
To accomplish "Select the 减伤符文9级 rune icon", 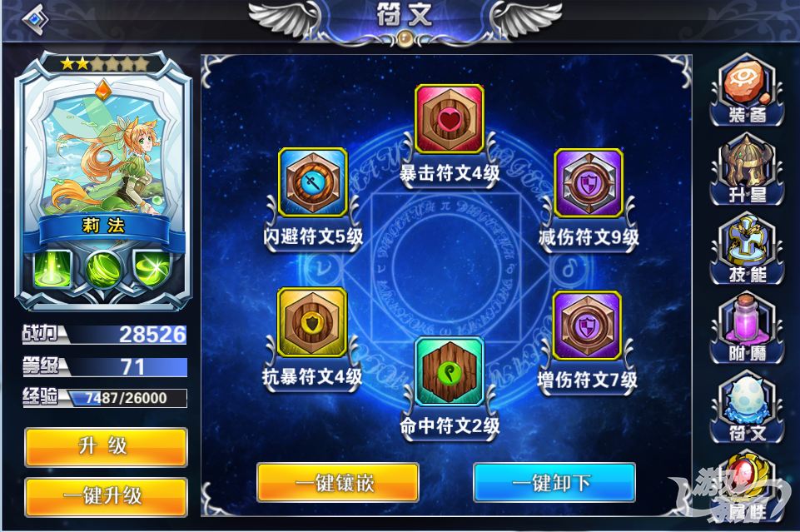I will click(589, 182).
